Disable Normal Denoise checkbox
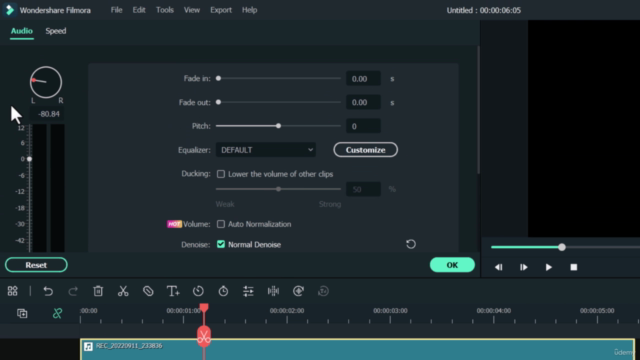This screenshot has height=360, width=640. 221,244
